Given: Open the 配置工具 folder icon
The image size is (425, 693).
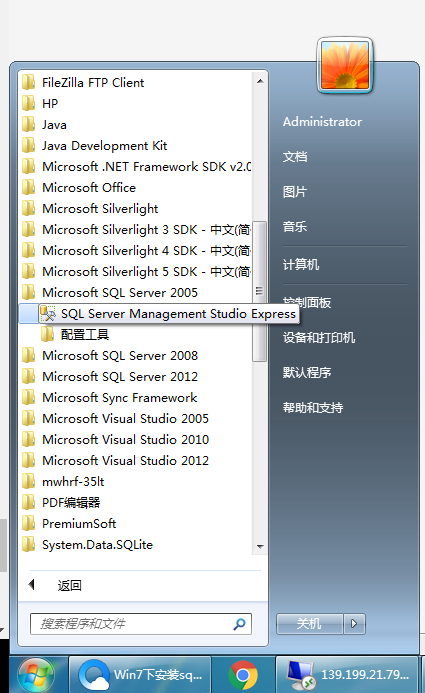Looking at the screenshot, I should 47,335.
